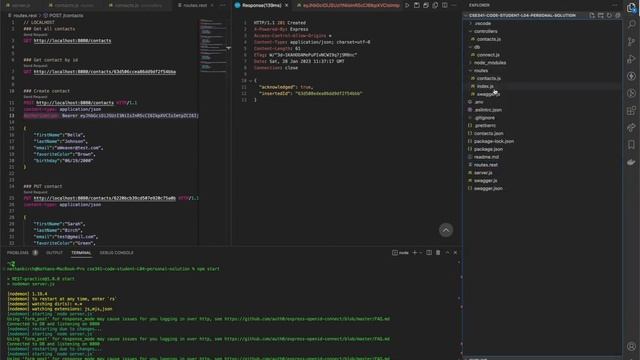640x360 pixels.
Task: Click the copy response icon in editor toolbar
Action: pyautogui.click(x=435, y=5)
